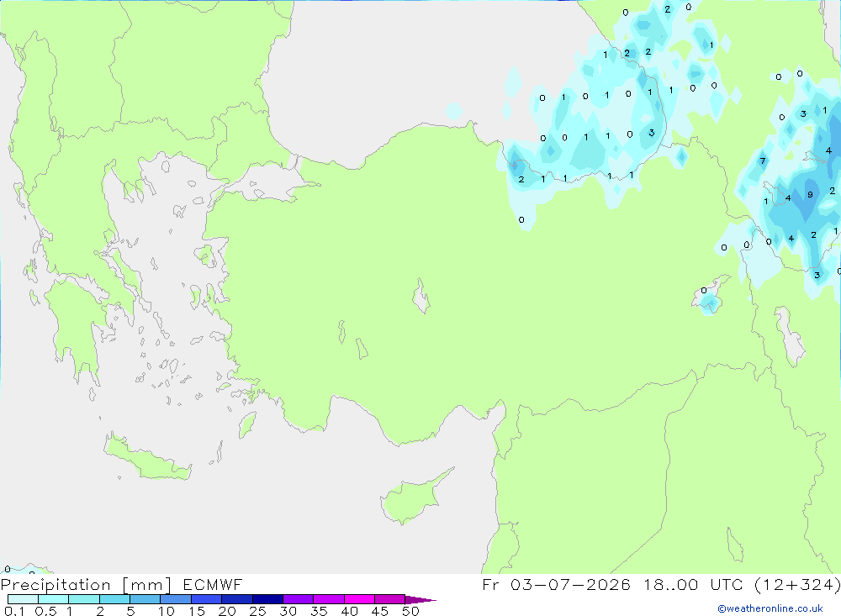This screenshot has height=616, width=841.
Task: Click the 'ECMWF' model label
Action: click(213, 584)
